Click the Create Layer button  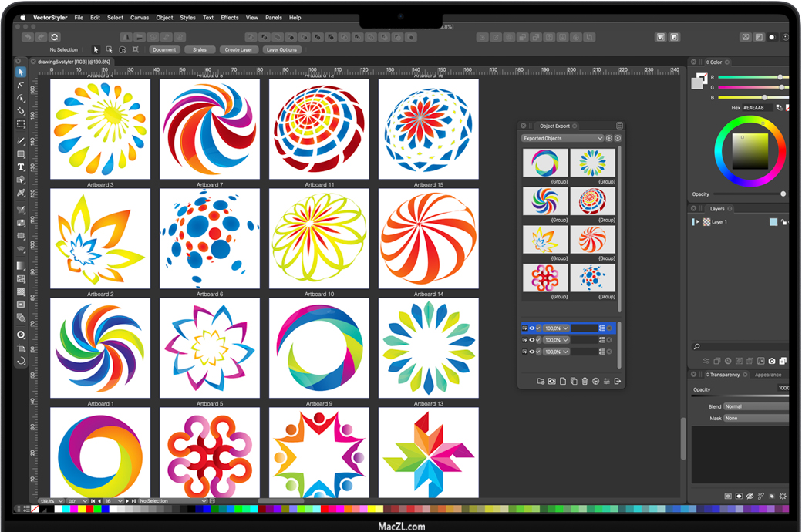coord(238,49)
